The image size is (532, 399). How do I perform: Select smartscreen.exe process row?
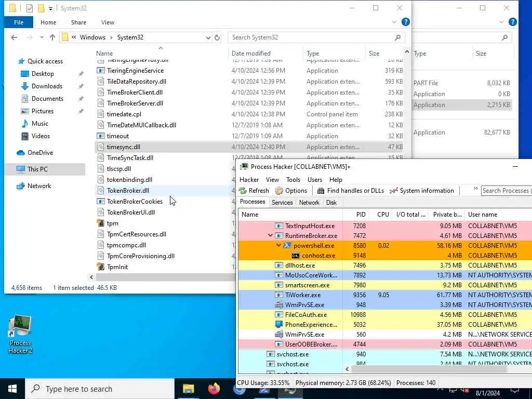(385, 285)
